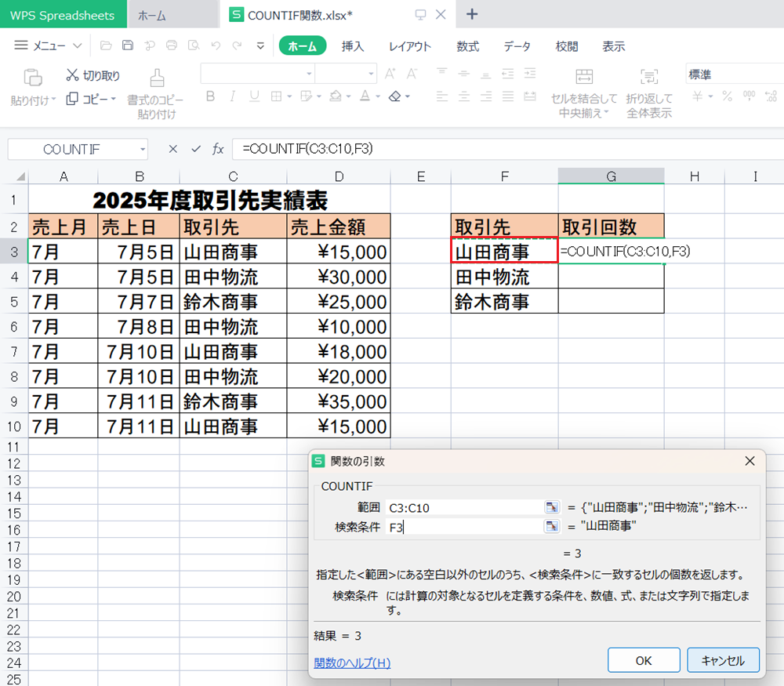Click the Save disk icon
This screenshot has width=784, height=686.
pyautogui.click(x=128, y=45)
